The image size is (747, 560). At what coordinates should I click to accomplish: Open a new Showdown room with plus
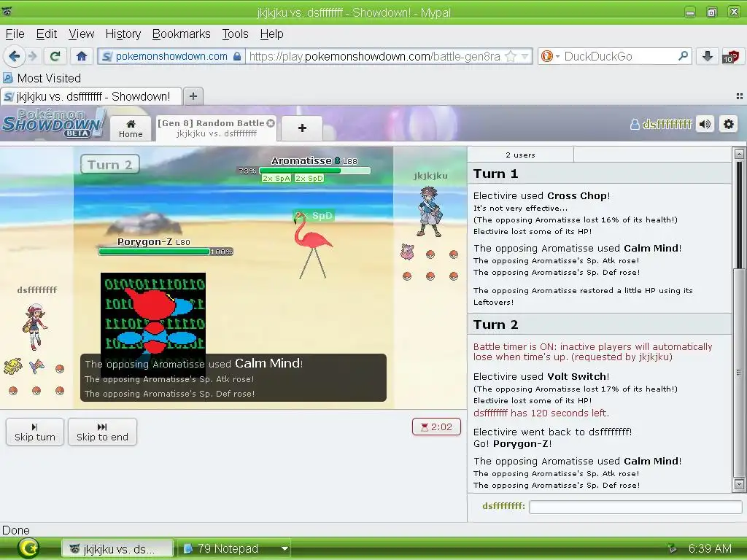click(302, 128)
